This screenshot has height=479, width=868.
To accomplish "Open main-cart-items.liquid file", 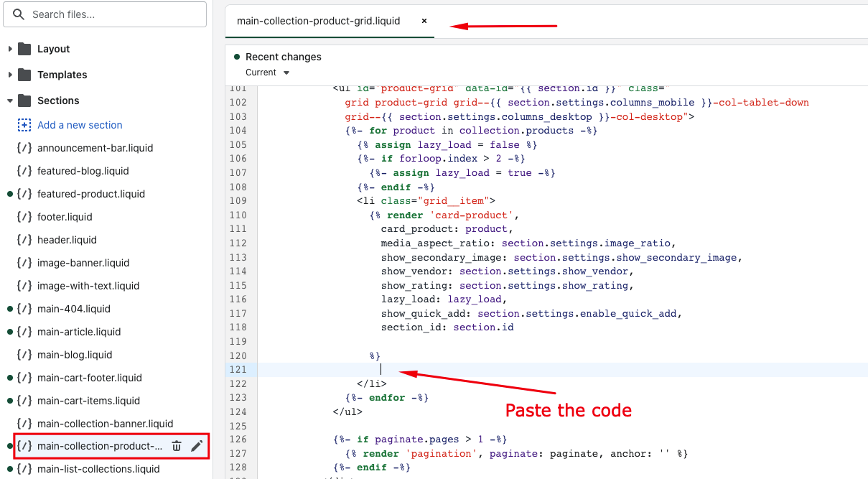I will click(x=88, y=401).
